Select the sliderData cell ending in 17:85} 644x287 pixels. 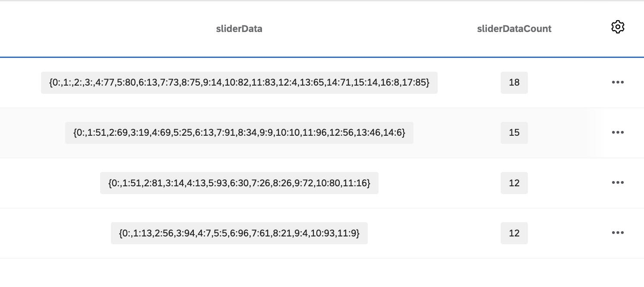tap(239, 83)
